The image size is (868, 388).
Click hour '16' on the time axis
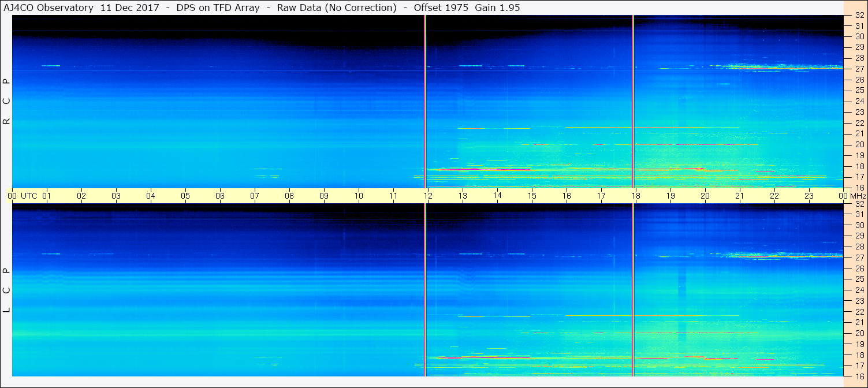pyautogui.click(x=567, y=196)
